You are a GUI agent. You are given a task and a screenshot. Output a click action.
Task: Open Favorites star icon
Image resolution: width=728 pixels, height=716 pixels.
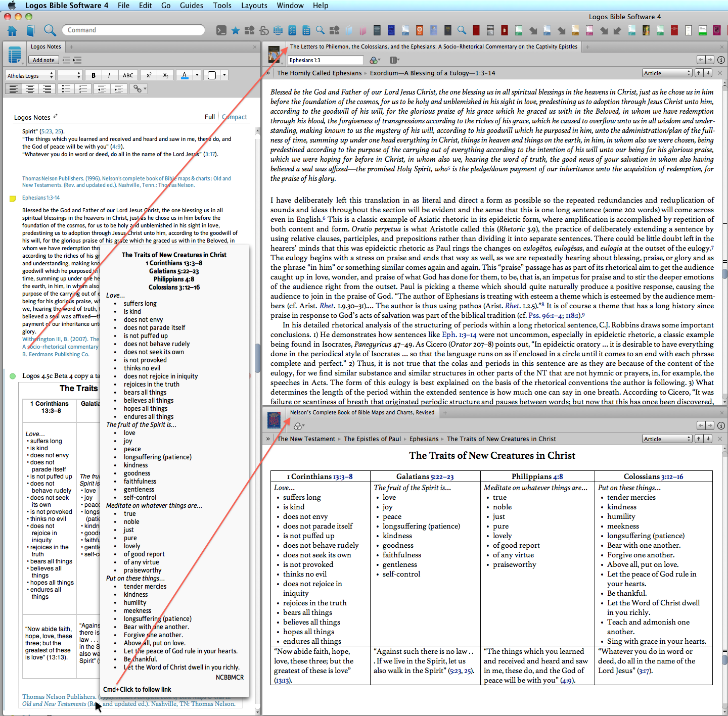click(x=236, y=30)
